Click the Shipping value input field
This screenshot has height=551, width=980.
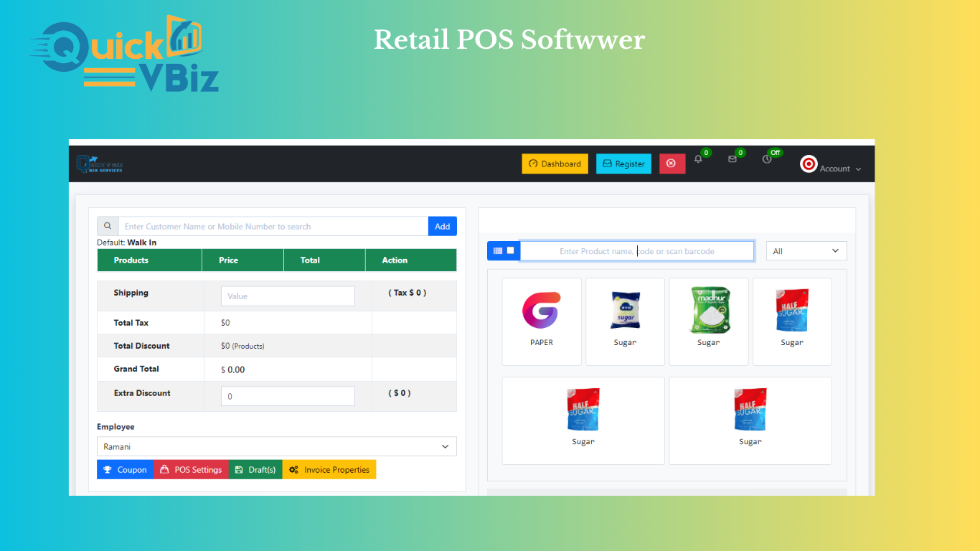pos(288,296)
